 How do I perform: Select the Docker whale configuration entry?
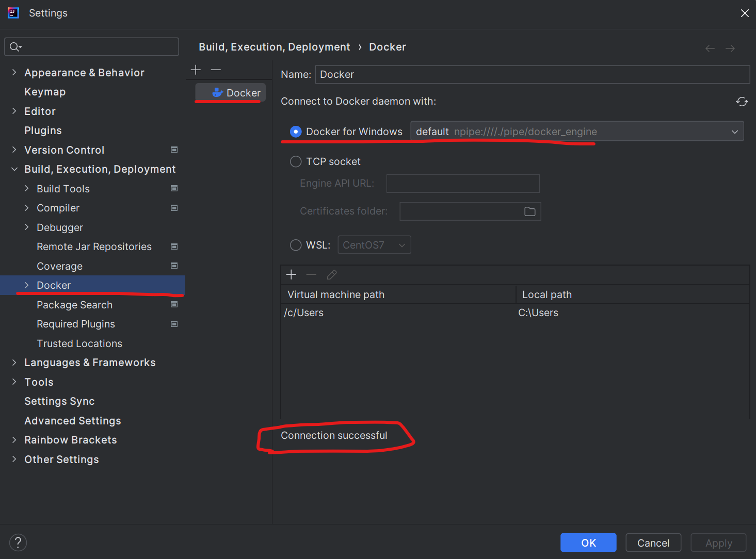pyautogui.click(x=230, y=93)
